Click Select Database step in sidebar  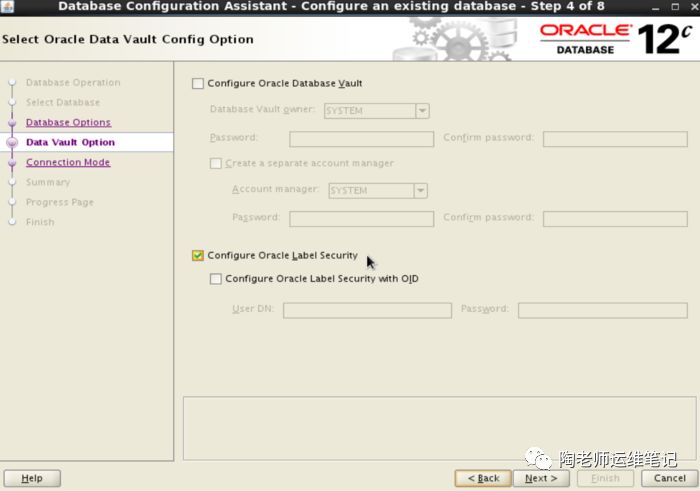(x=63, y=102)
